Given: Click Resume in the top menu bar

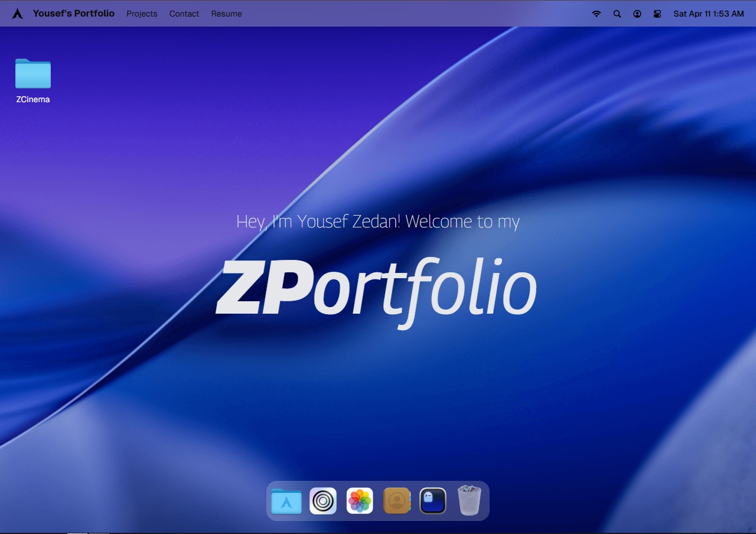Looking at the screenshot, I should click(x=226, y=14).
